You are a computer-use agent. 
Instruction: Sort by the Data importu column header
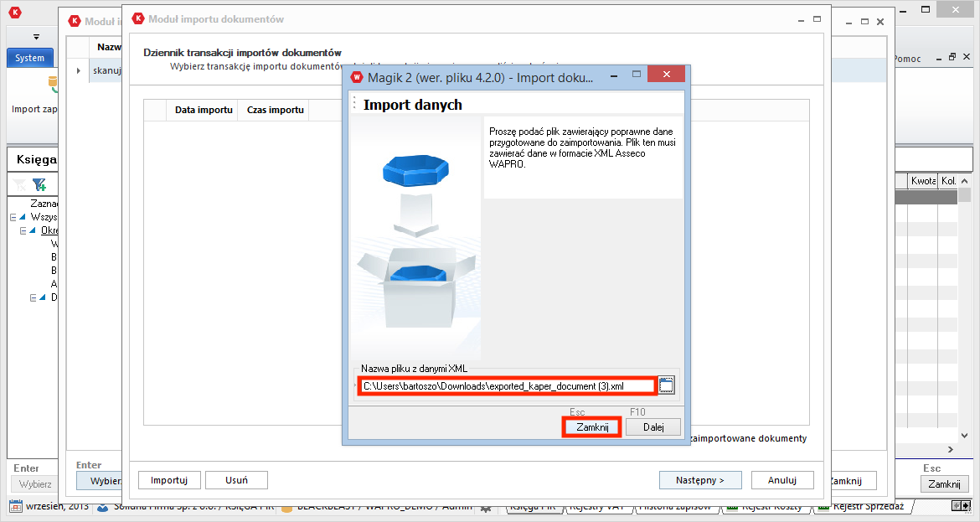pos(204,110)
